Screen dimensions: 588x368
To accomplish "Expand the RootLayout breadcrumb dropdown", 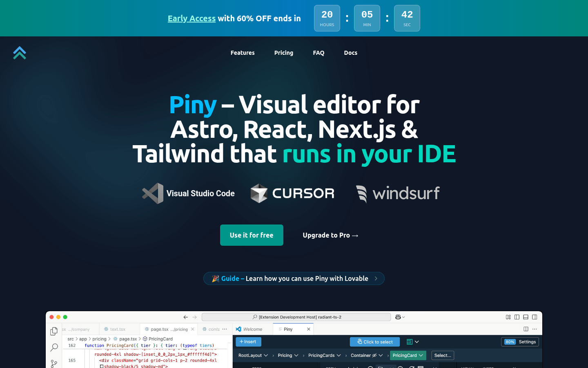I will 266,355.
